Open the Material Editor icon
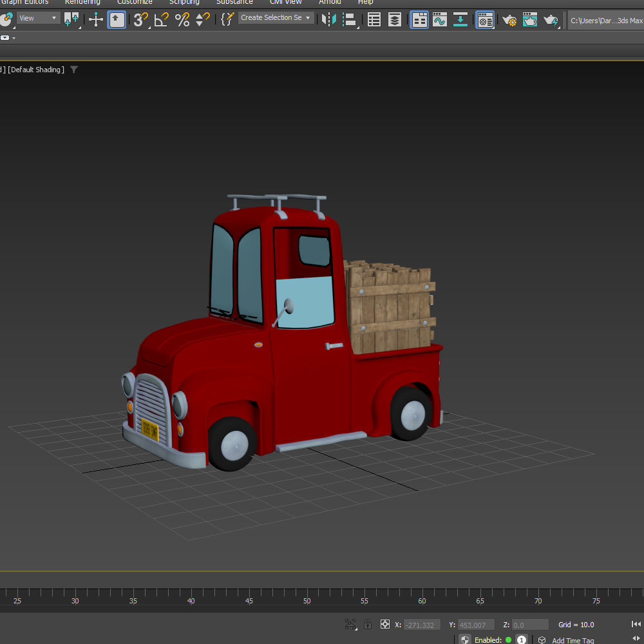Viewport: 644px width, 644px height. pos(485,20)
